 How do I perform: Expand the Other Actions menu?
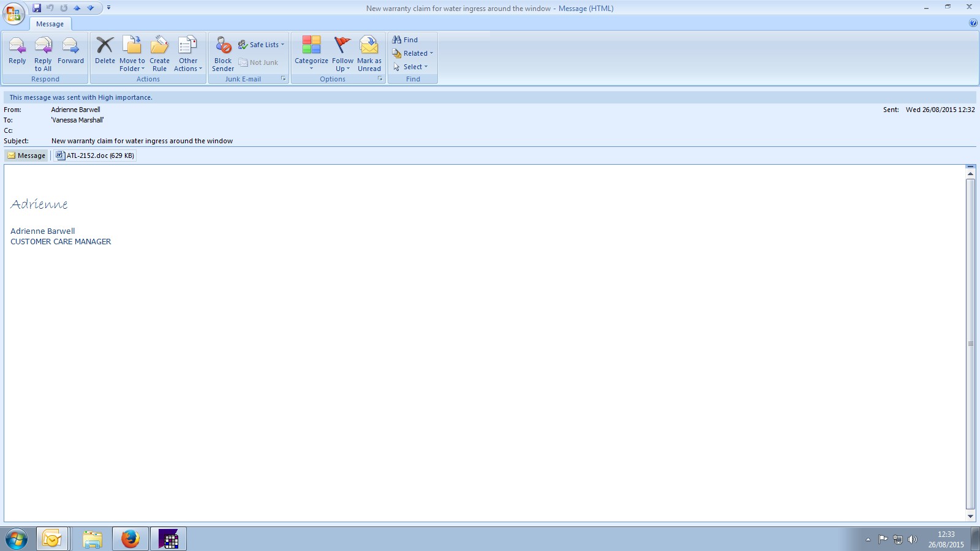click(188, 54)
